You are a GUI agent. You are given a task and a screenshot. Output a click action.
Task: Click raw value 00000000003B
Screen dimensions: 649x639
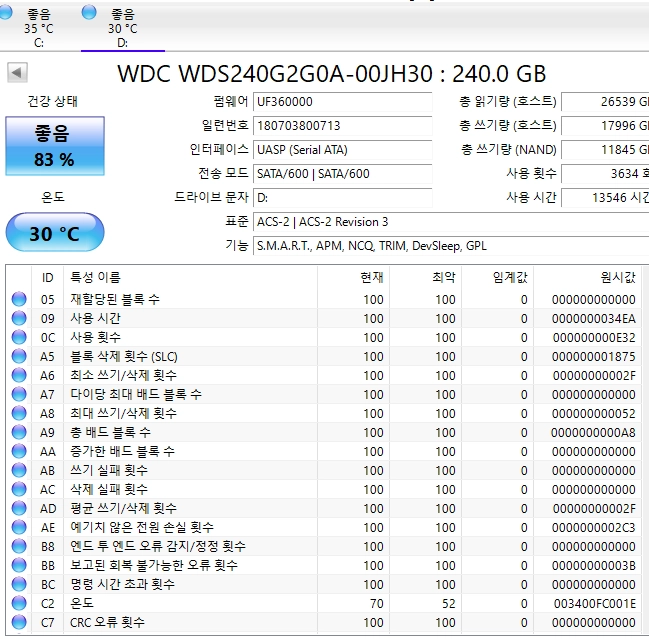click(594, 566)
